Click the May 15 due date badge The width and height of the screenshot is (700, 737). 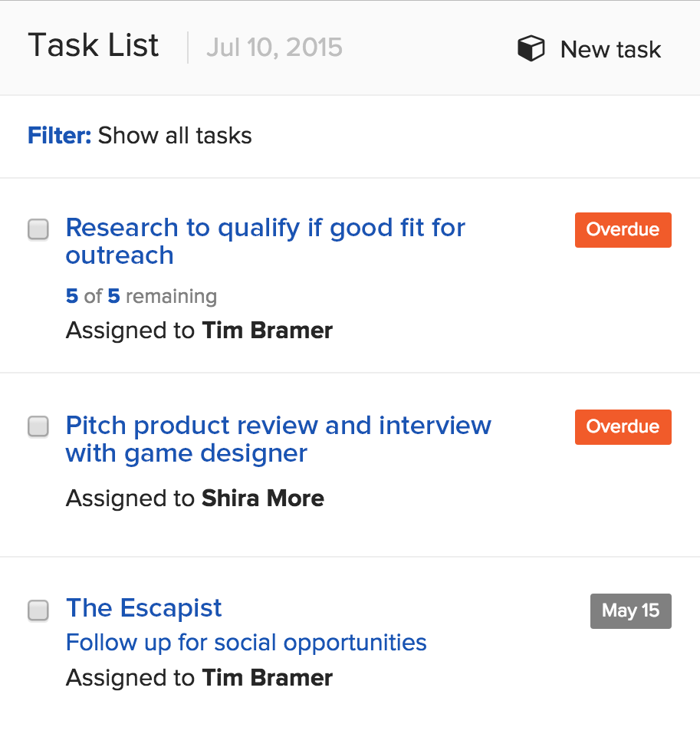click(630, 610)
